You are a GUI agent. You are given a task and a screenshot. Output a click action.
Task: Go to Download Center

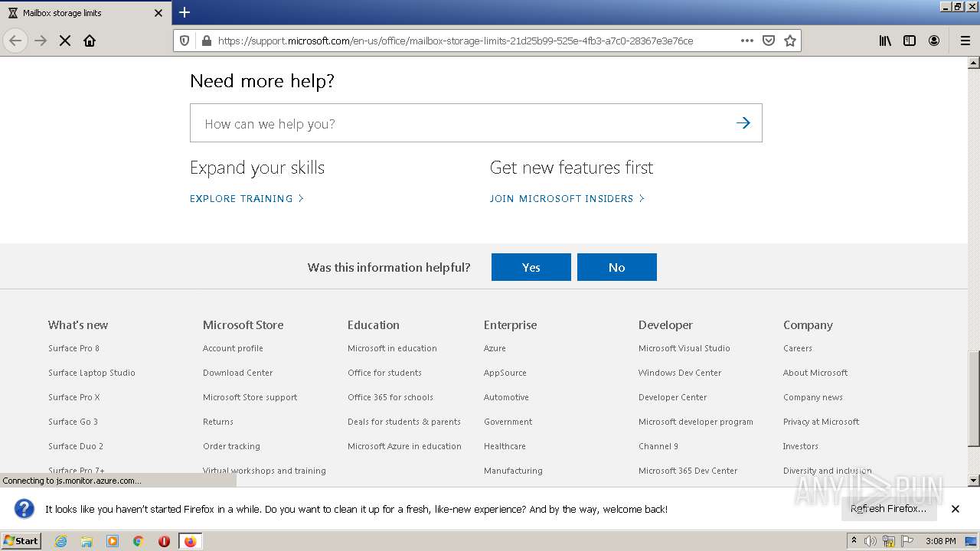point(237,373)
